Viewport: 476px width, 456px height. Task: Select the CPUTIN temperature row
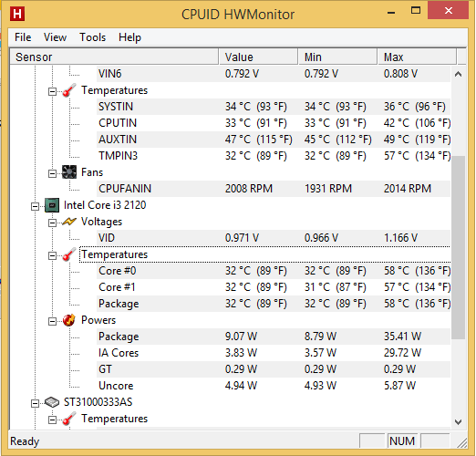coord(274,123)
